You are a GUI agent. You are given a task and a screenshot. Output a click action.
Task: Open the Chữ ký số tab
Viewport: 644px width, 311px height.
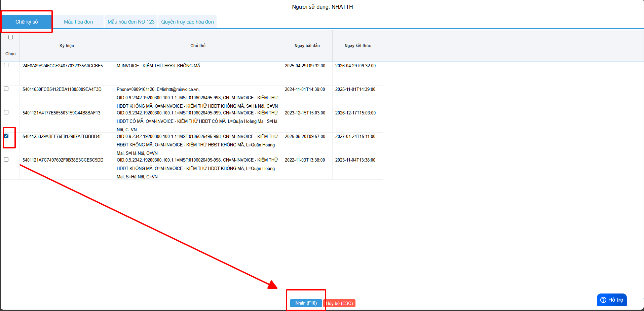(27, 22)
